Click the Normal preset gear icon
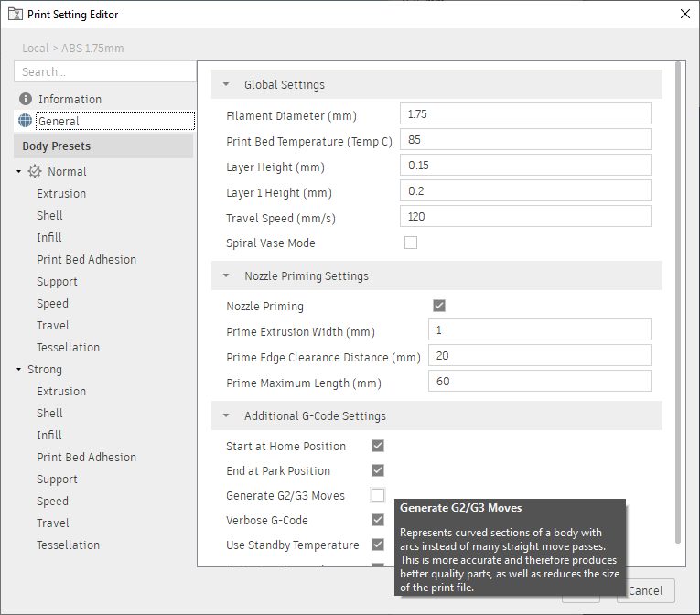This screenshot has height=615, width=700. pos(36,171)
